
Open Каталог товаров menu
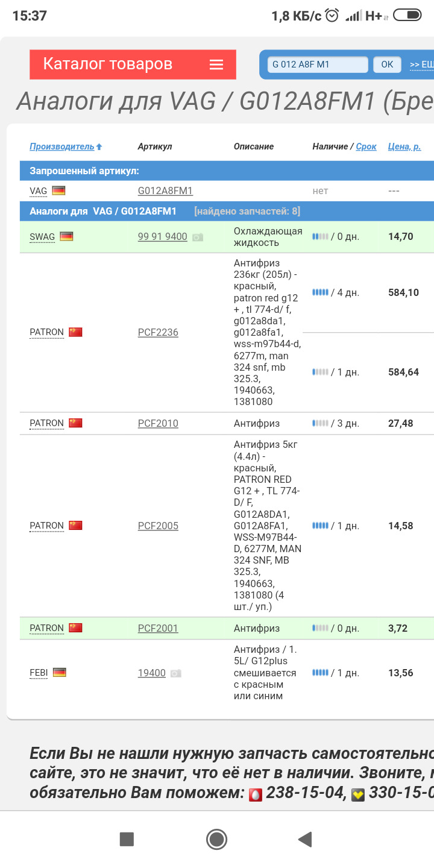(x=108, y=64)
